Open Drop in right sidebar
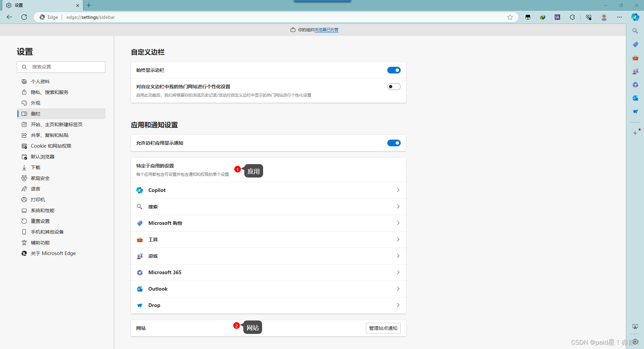Image resolution: width=644 pixels, height=349 pixels. click(635, 111)
